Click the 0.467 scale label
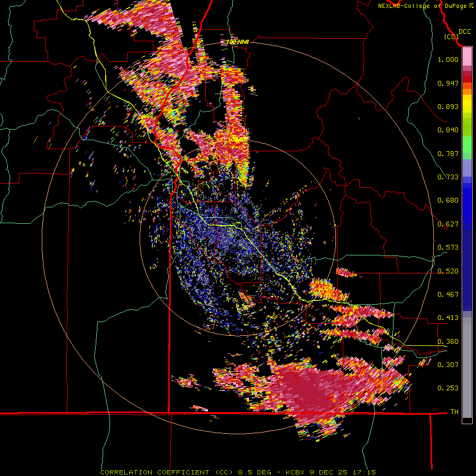The width and height of the screenshot is (476, 476). tap(448, 295)
